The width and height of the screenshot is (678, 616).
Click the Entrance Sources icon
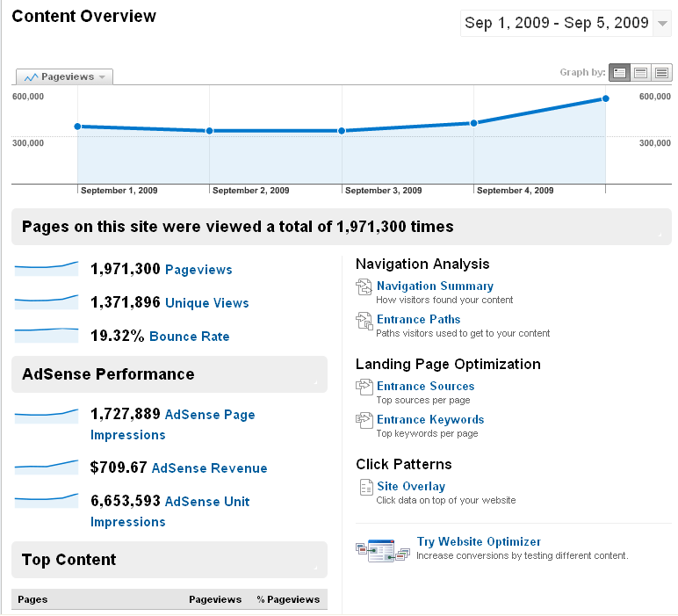[364, 387]
